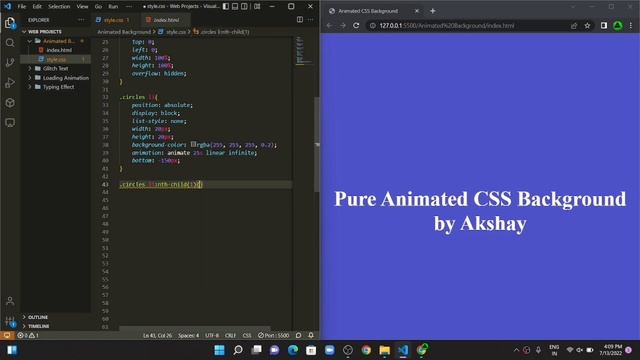The height and width of the screenshot is (360, 640).
Task: Click the UTF-8 encoding status
Action: [x=212, y=336]
